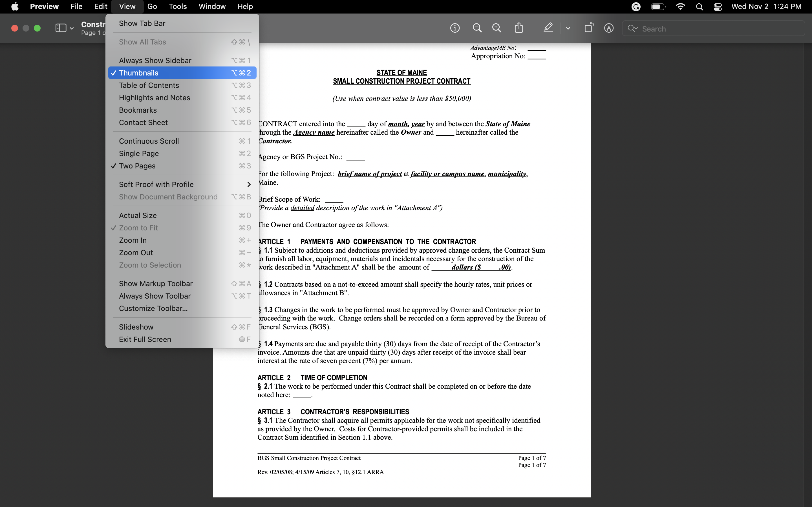Viewport: 812px width, 507px height.
Task: Click the Share/Export icon in toolbar
Action: (x=519, y=28)
